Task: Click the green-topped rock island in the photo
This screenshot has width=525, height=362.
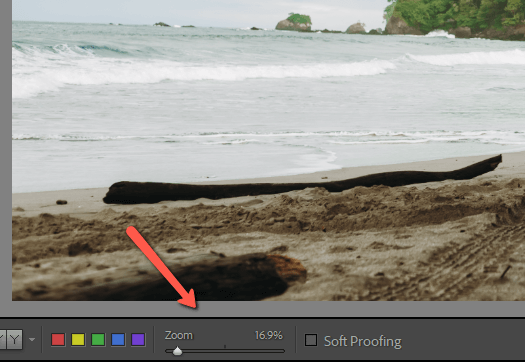Action: [x=294, y=22]
